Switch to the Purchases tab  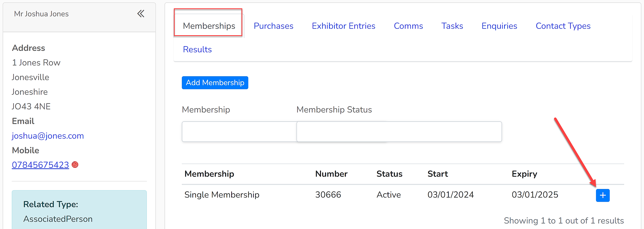click(273, 26)
